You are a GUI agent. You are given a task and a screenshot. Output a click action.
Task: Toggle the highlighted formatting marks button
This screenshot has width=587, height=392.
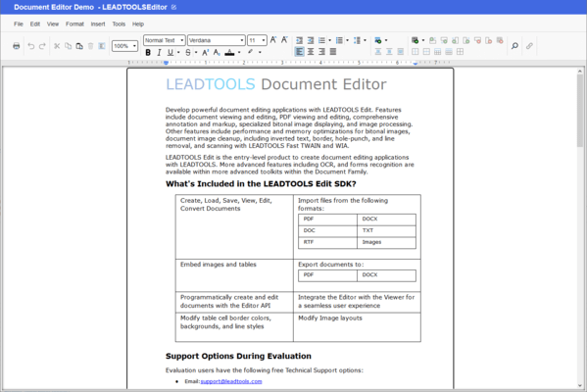[102, 46]
